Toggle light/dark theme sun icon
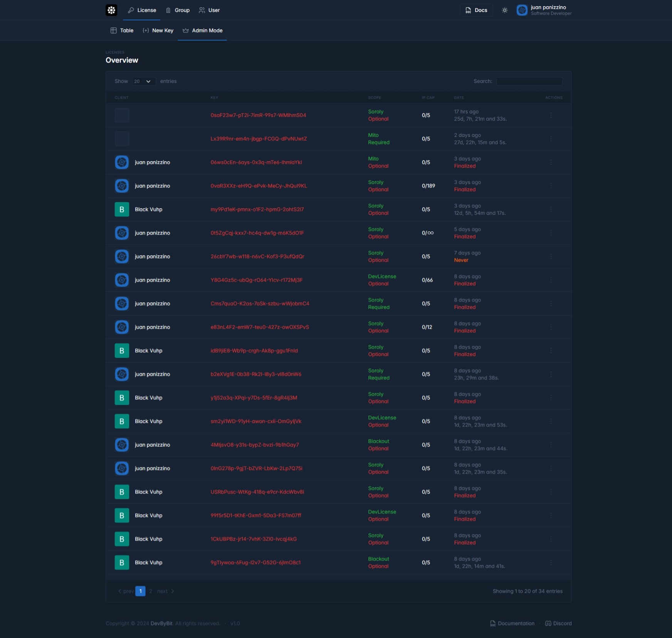This screenshot has height=638, width=672. pyautogui.click(x=505, y=10)
